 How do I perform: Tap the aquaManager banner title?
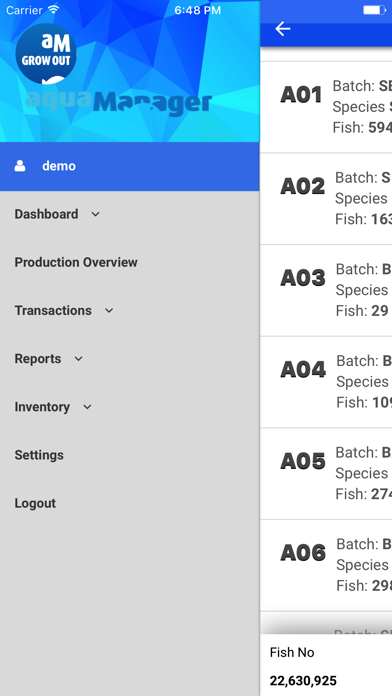(x=119, y=103)
